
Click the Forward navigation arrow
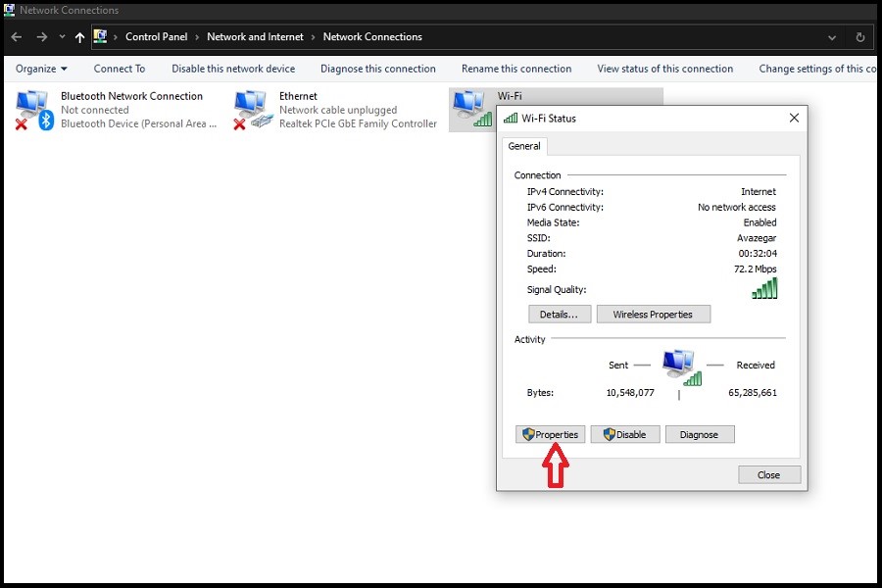[x=41, y=37]
